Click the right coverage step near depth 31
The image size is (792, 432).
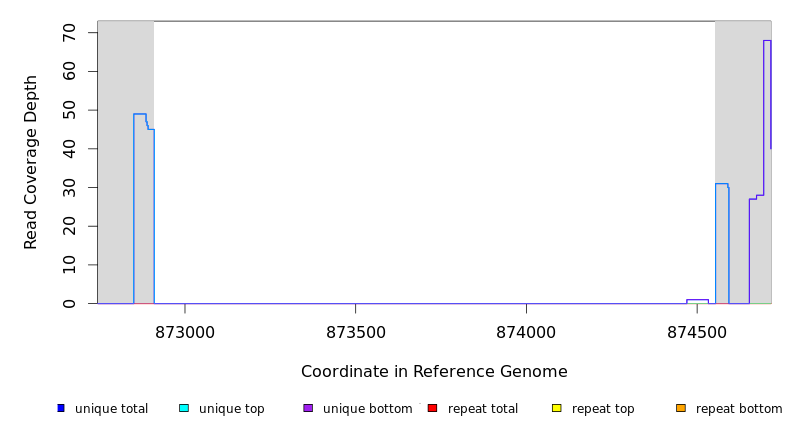click(721, 184)
